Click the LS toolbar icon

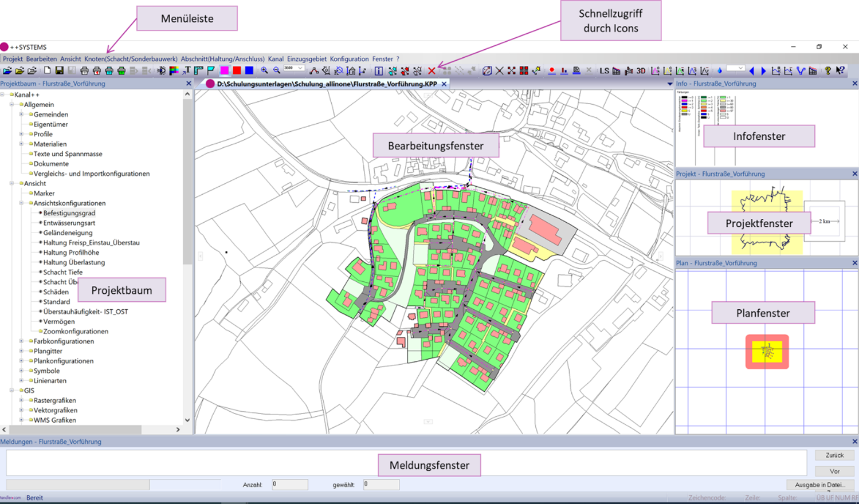coord(604,71)
